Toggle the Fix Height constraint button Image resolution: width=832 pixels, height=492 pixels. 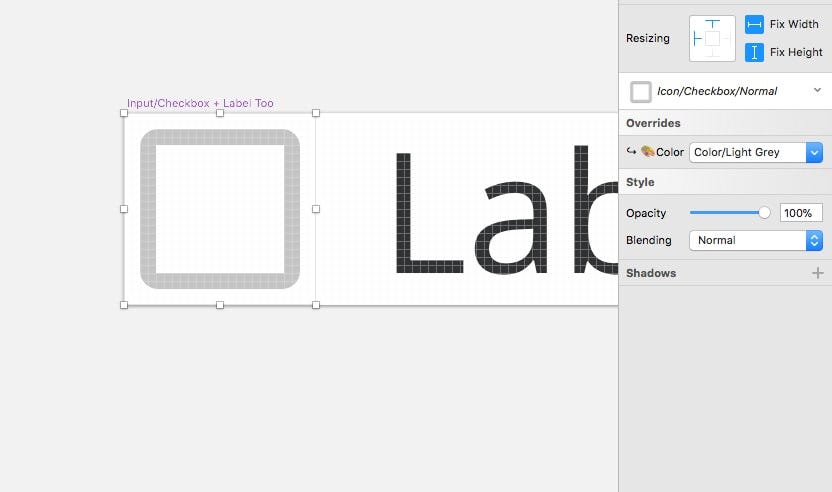click(x=754, y=53)
